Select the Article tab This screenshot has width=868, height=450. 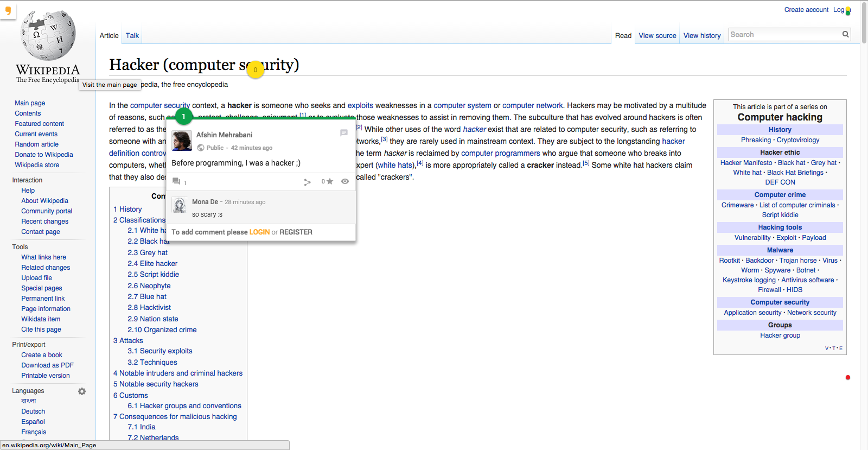coord(109,36)
